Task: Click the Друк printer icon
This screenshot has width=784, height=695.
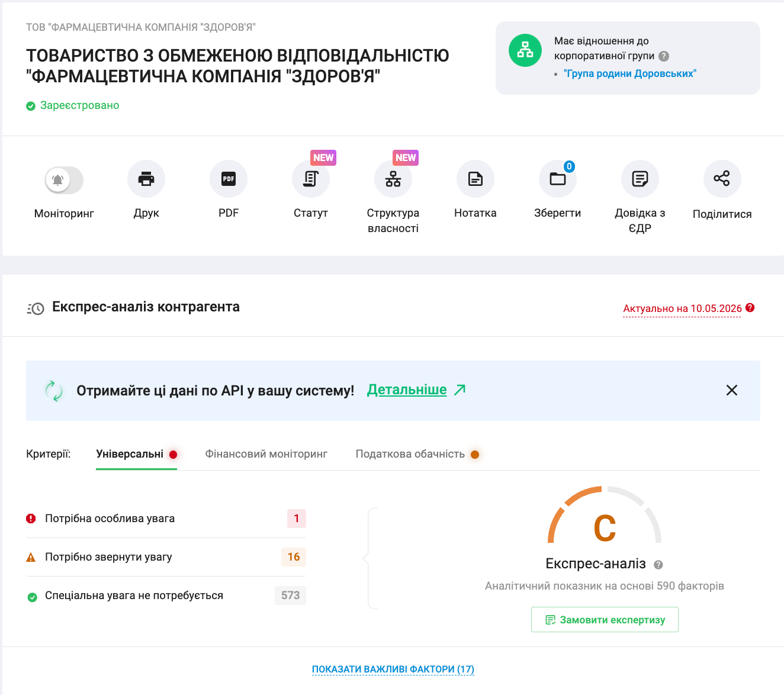Action: 146,179
